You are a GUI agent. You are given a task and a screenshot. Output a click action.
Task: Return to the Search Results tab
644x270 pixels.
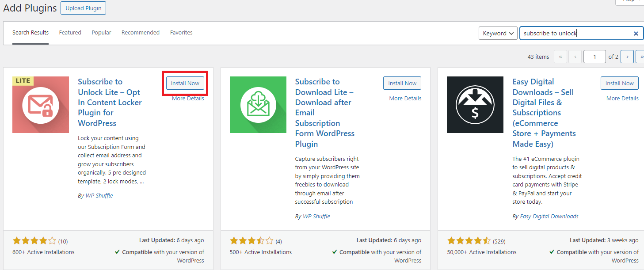click(x=30, y=32)
